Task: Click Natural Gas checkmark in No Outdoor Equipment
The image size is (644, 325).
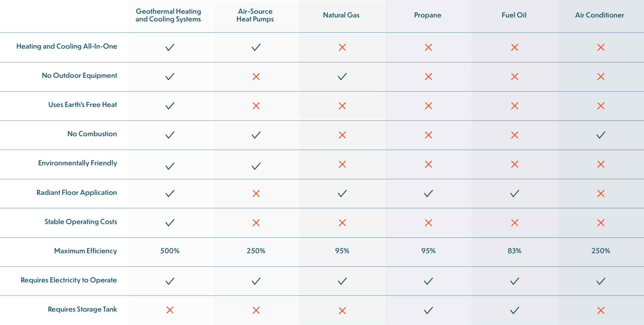Action: click(x=342, y=76)
